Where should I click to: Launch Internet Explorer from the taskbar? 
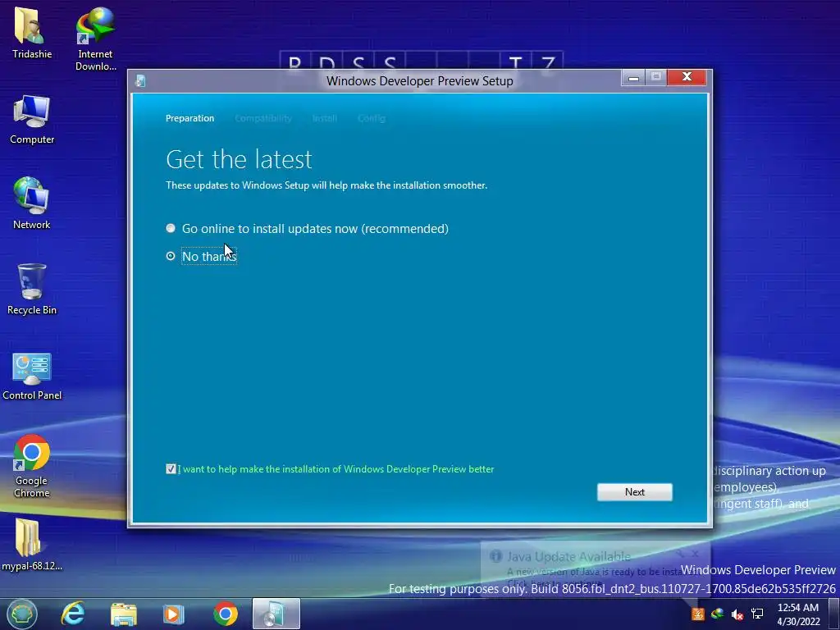point(73,614)
